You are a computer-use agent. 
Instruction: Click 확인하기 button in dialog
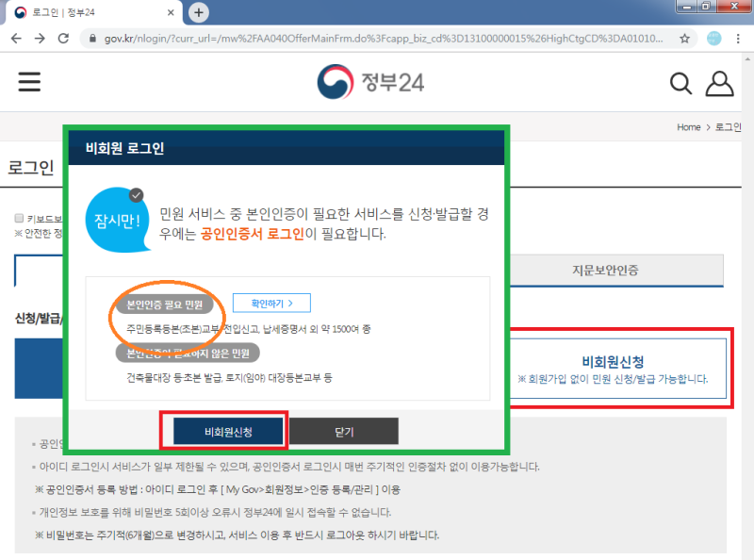tap(271, 303)
